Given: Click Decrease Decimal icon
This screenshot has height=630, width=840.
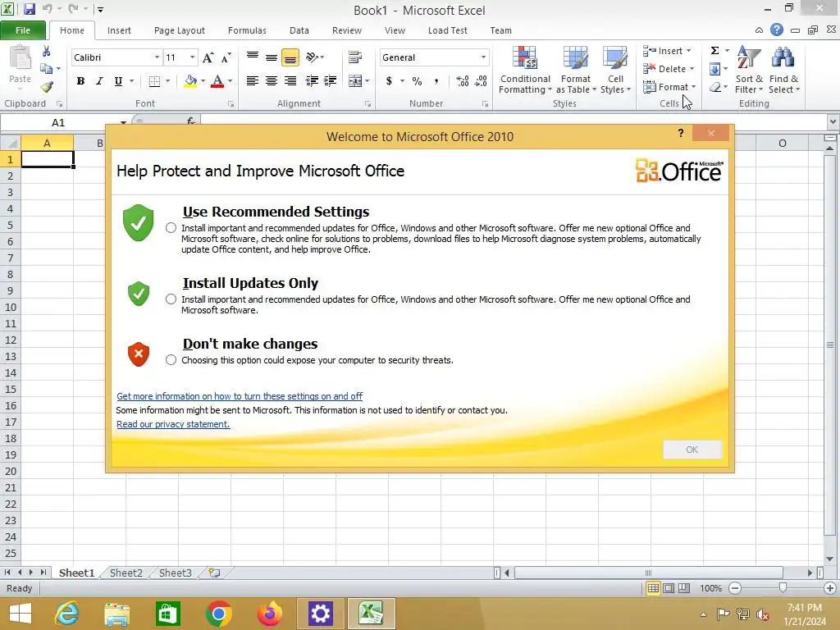Looking at the screenshot, I should pos(481,81).
